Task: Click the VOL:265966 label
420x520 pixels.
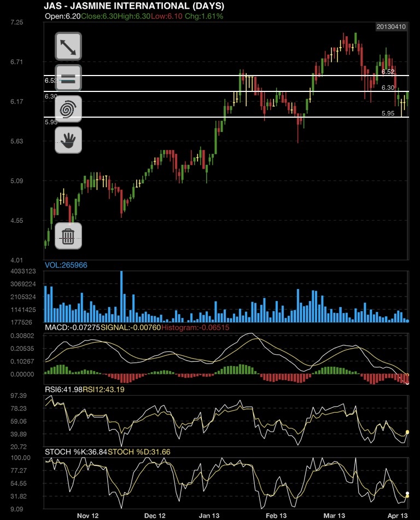Action: tap(66, 265)
